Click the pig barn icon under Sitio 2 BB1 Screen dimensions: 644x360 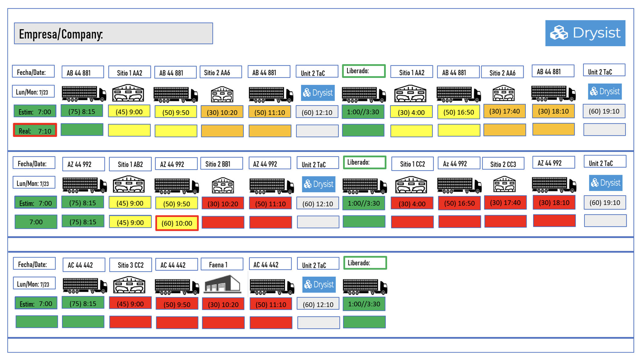(x=223, y=185)
